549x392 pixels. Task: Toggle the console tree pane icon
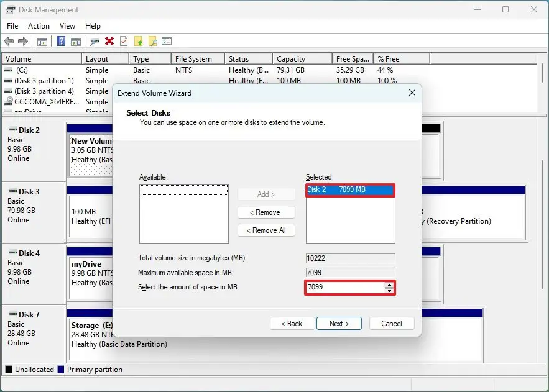coord(42,41)
